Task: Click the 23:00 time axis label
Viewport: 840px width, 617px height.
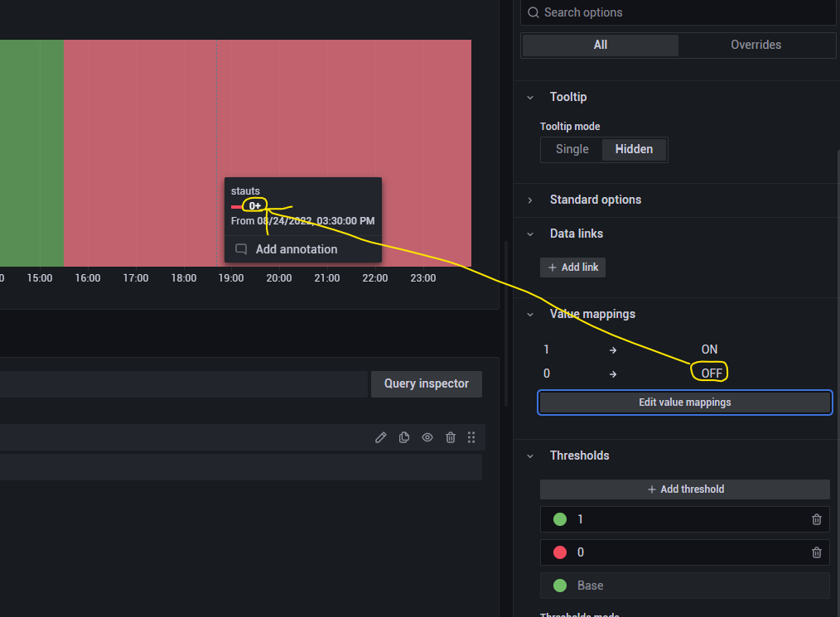Action: click(422, 278)
